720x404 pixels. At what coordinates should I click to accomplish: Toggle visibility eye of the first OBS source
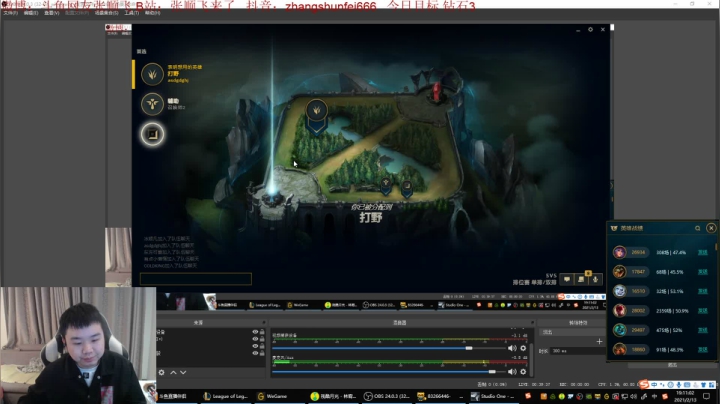[255, 332]
